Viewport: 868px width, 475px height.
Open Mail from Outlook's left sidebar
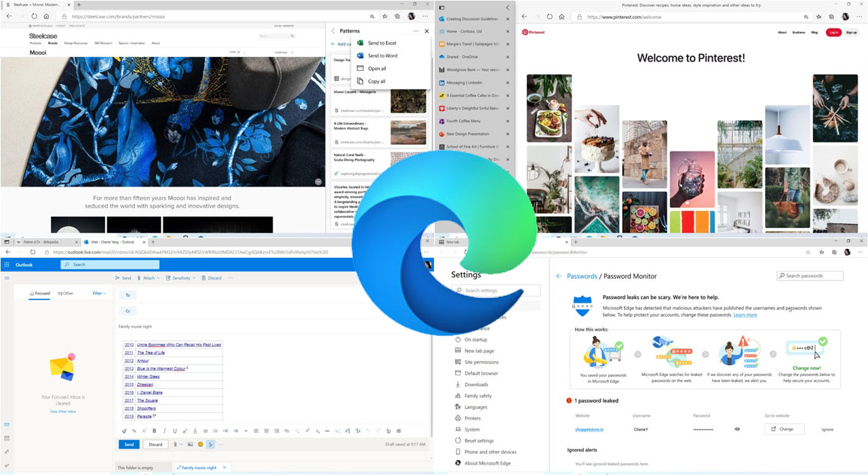click(7, 425)
